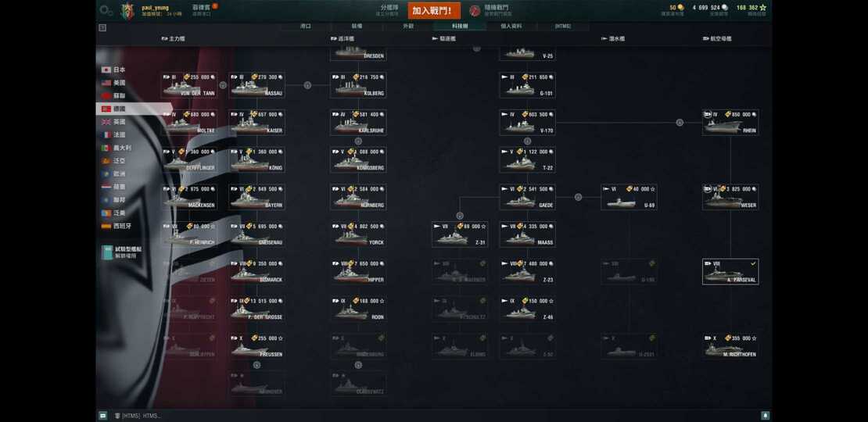The image size is (868, 422).
Task: Choose the Italy (義大利) flag in the nation list
Action: click(106, 148)
